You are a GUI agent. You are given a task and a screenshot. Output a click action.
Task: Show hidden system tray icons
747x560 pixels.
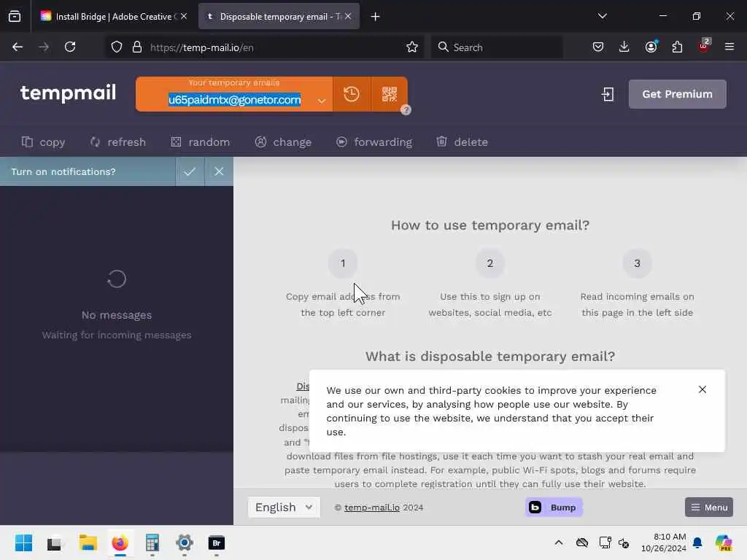point(559,542)
